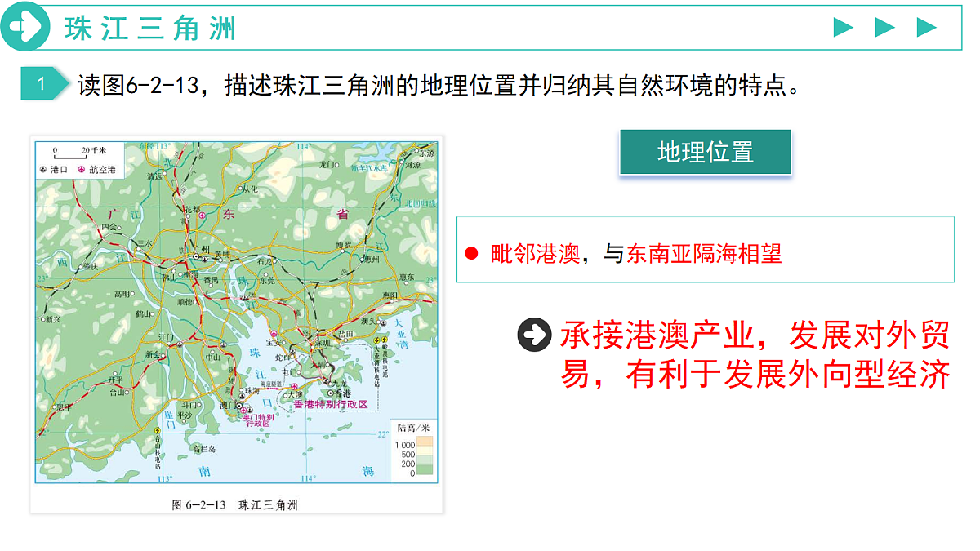Click 珠海 on the map
Image resolution: width=980 pixels, height=551 pixels.
[x=252, y=391]
